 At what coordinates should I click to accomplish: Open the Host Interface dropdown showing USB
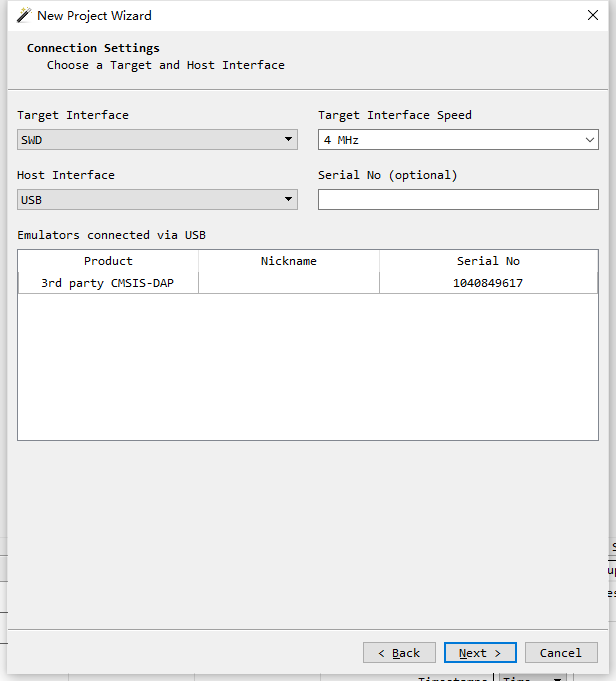[x=150, y=199]
